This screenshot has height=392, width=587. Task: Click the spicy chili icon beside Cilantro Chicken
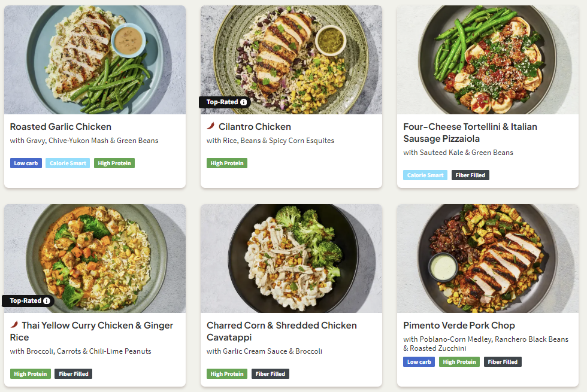coord(211,126)
